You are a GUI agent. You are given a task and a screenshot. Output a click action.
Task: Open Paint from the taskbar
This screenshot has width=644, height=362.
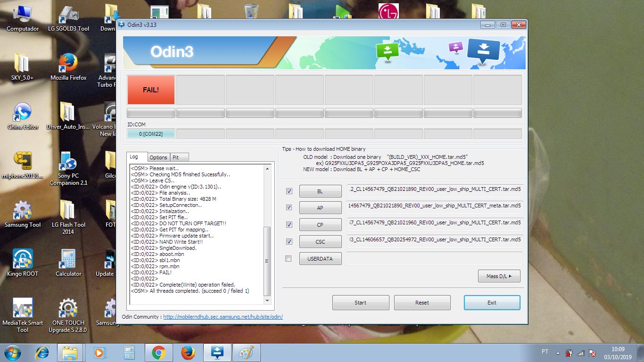pos(247,353)
